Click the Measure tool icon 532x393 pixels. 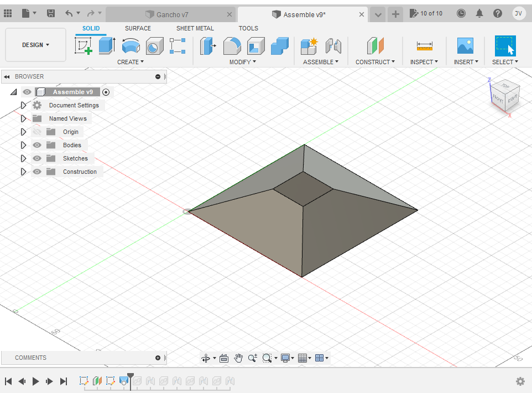coord(425,46)
